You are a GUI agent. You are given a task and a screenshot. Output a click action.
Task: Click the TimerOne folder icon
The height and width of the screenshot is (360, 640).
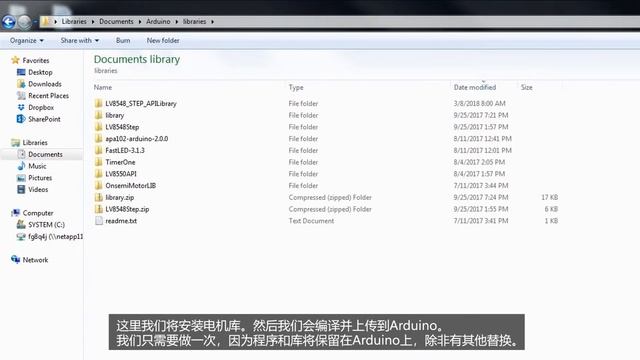(x=98, y=162)
